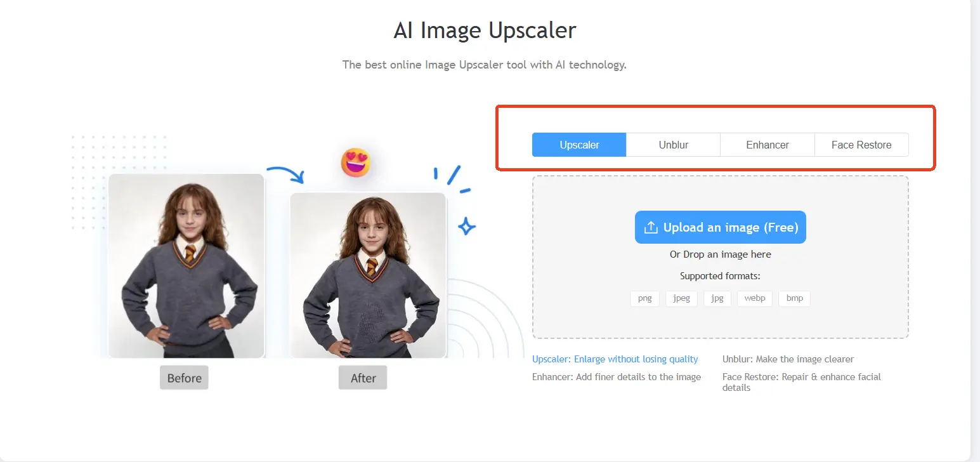Click the After sample photo thumbnail

coord(368,275)
